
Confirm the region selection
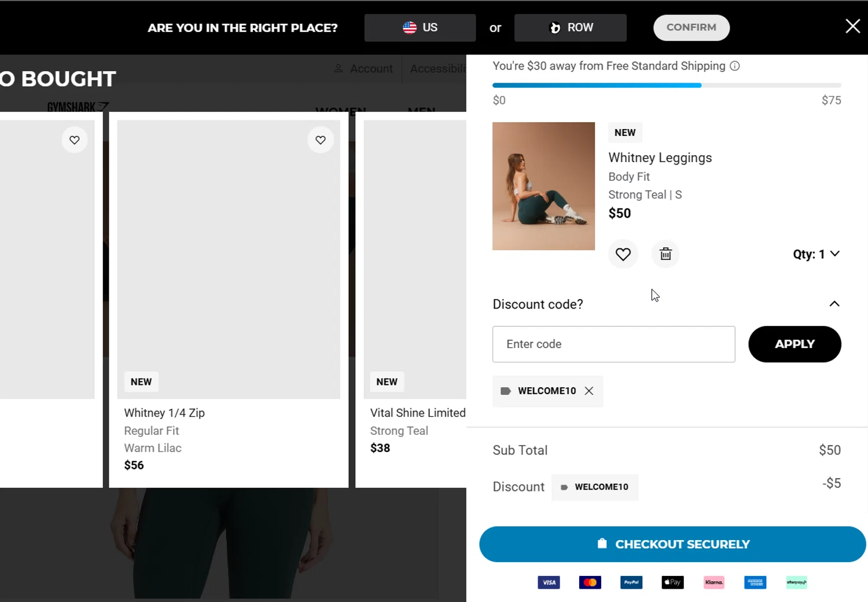691,28
